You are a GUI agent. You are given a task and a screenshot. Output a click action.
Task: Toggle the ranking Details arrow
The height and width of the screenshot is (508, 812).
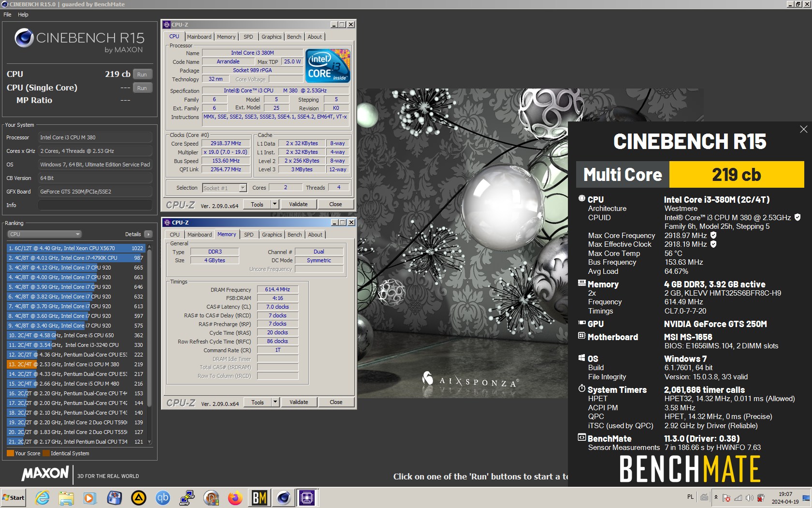pyautogui.click(x=148, y=234)
